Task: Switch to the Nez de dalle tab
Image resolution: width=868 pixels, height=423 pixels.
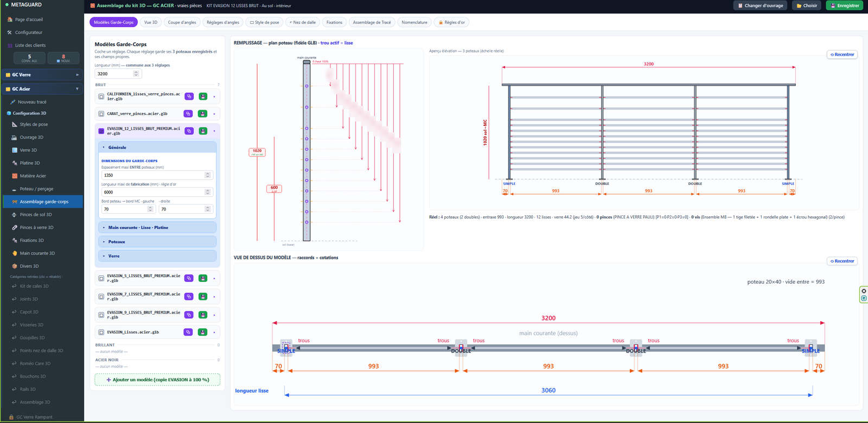Action: click(x=303, y=22)
